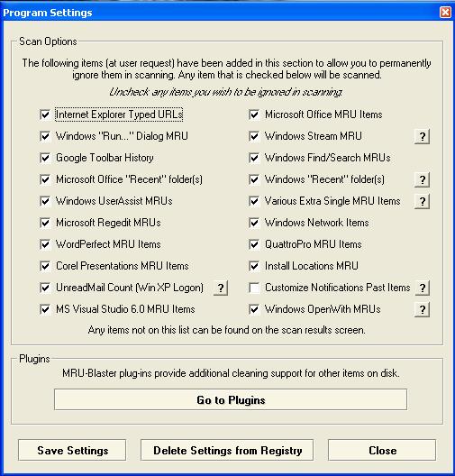Click Save Settings button

coord(72,450)
